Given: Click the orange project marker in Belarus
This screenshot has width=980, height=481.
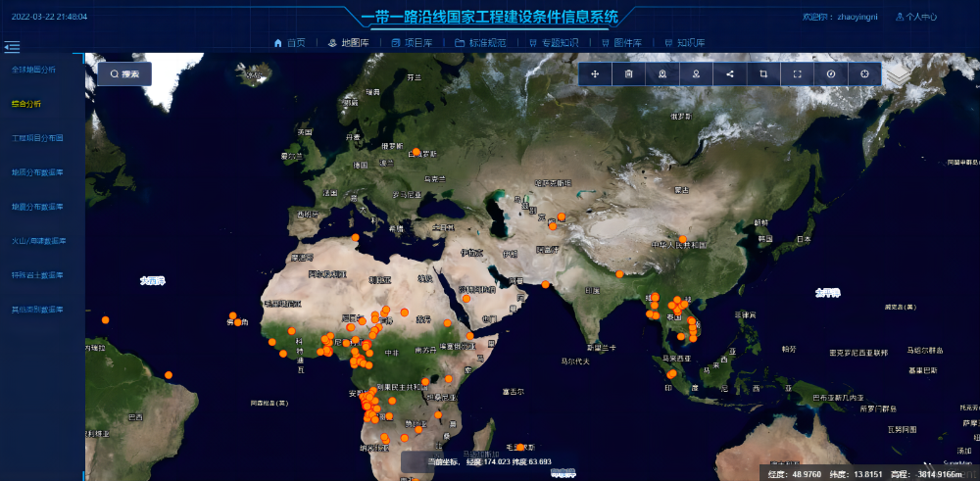Looking at the screenshot, I should (416, 152).
